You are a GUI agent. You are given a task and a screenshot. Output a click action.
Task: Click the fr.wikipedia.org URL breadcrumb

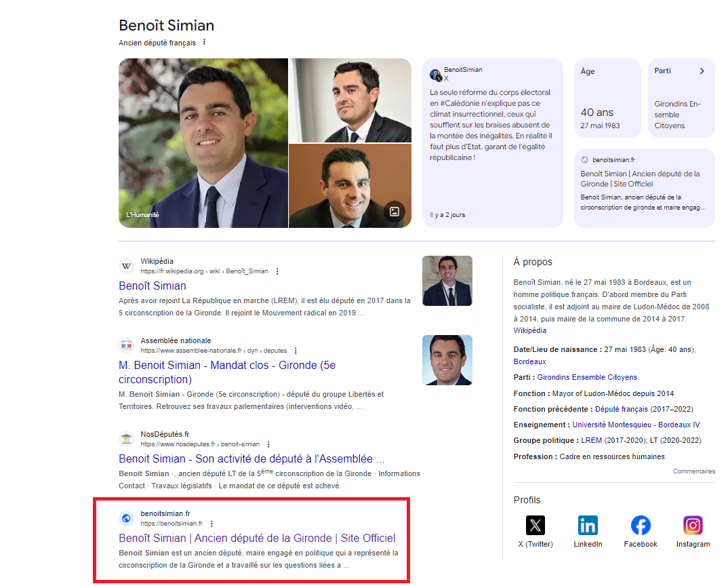pyautogui.click(x=204, y=271)
